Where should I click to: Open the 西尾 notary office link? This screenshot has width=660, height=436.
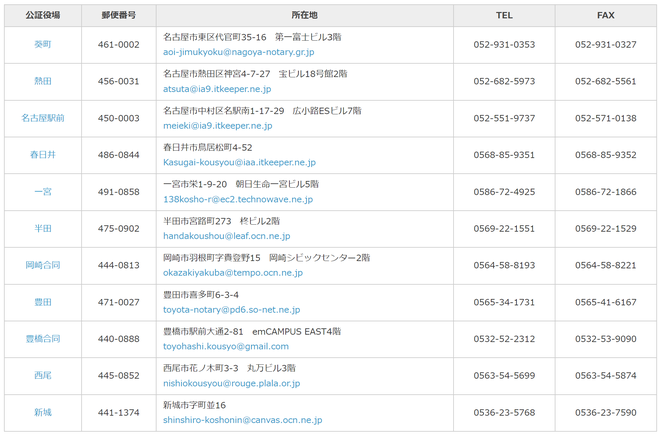[x=43, y=375]
